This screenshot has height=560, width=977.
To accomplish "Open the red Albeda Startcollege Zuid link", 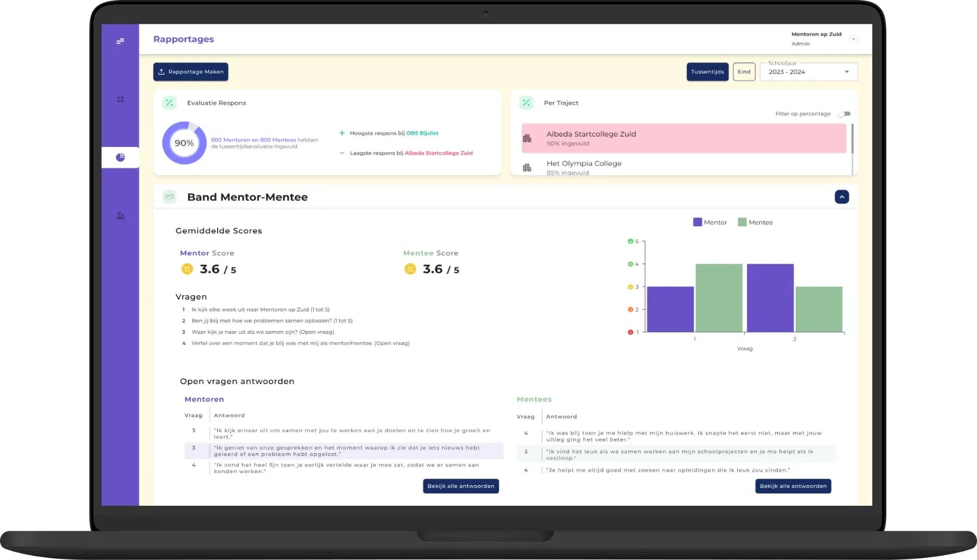I will point(439,153).
